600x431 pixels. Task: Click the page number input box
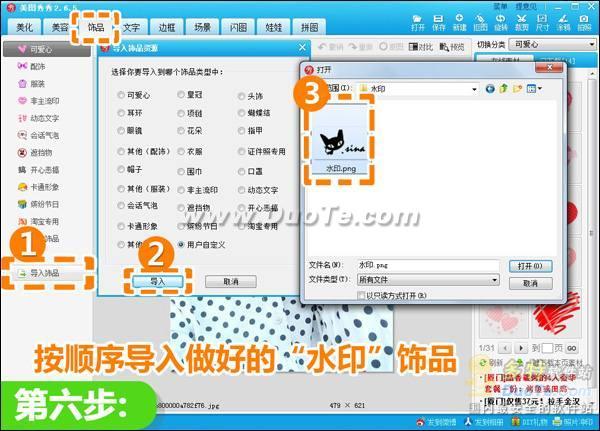(x=548, y=348)
